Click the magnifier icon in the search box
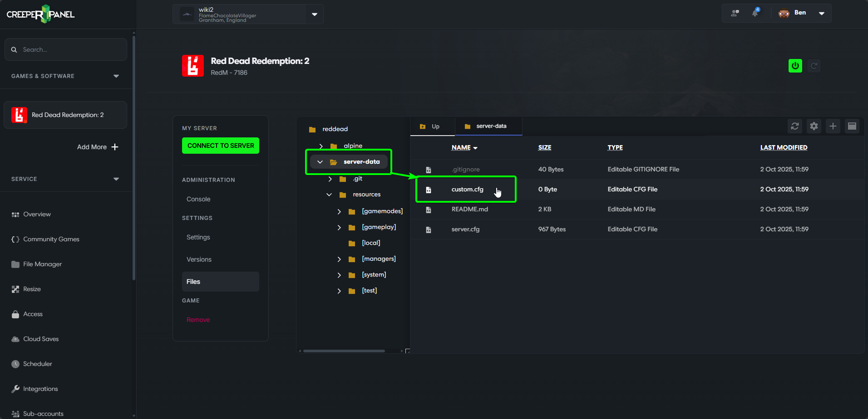This screenshot has height=419, width=868. pos(14,49)
